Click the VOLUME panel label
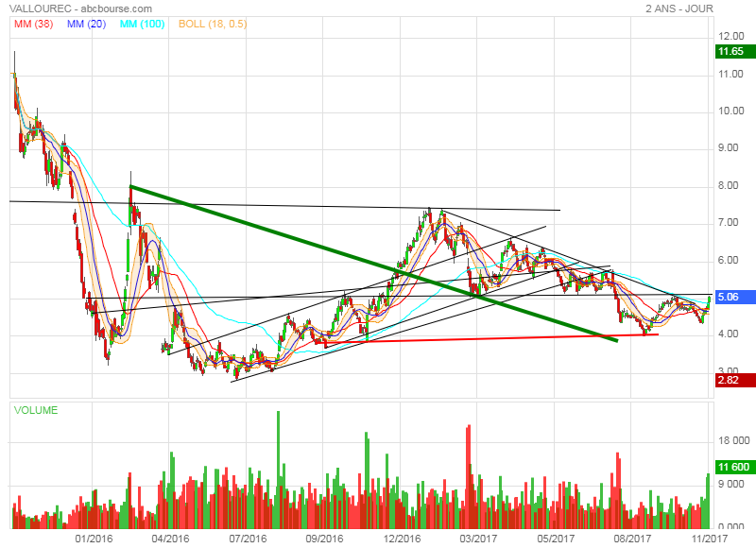This screenshot has height=548, width=756. [x=36, y=410]
